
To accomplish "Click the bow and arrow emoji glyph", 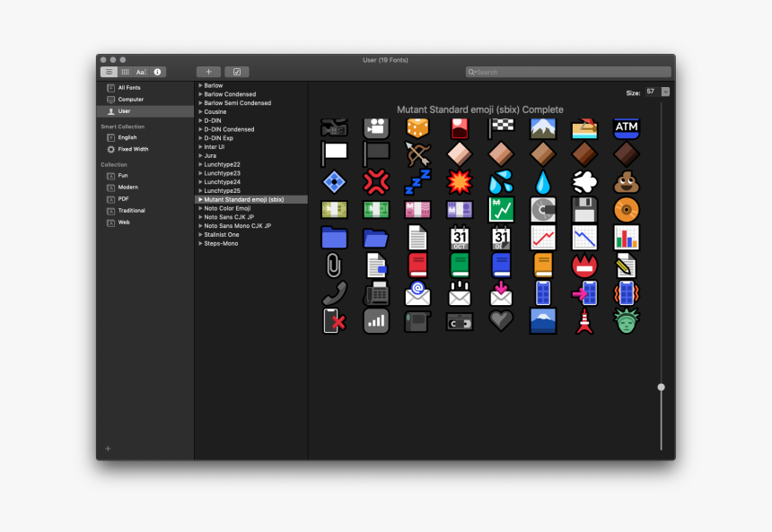I will (417, 154).
